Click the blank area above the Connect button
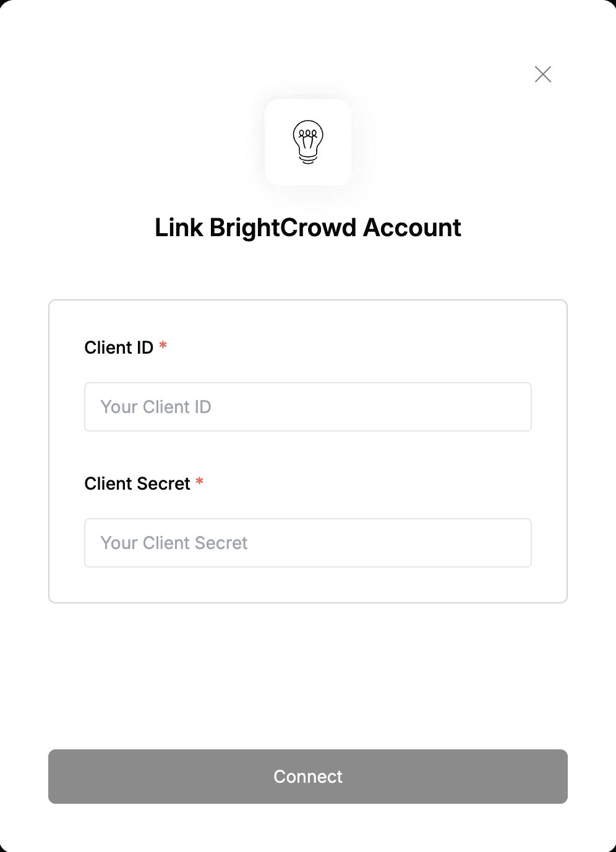Screen dimensions: 616x852 point(308,677)
